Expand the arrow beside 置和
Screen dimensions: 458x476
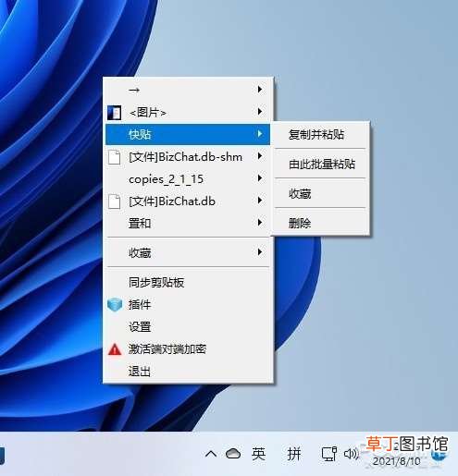click(x=260, y=223)
